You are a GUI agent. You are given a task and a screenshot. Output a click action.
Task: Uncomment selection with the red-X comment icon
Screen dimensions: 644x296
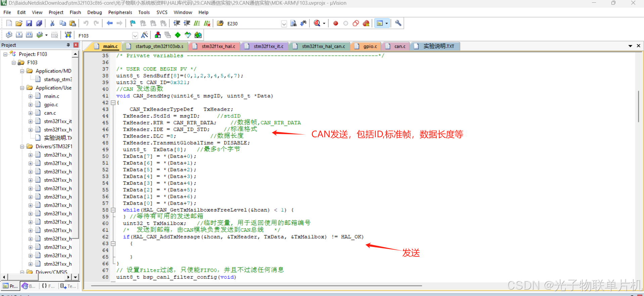[x=207, y=23]
